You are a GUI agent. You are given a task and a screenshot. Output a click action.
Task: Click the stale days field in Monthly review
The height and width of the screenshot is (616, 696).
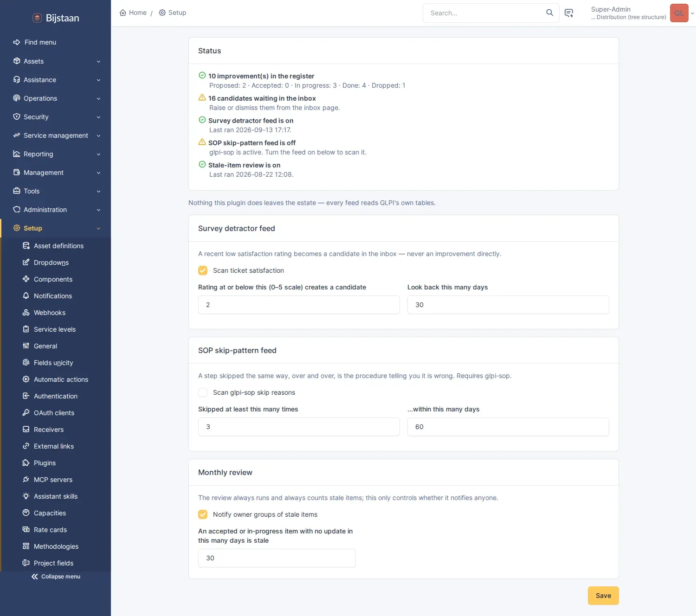coord(277,558)
